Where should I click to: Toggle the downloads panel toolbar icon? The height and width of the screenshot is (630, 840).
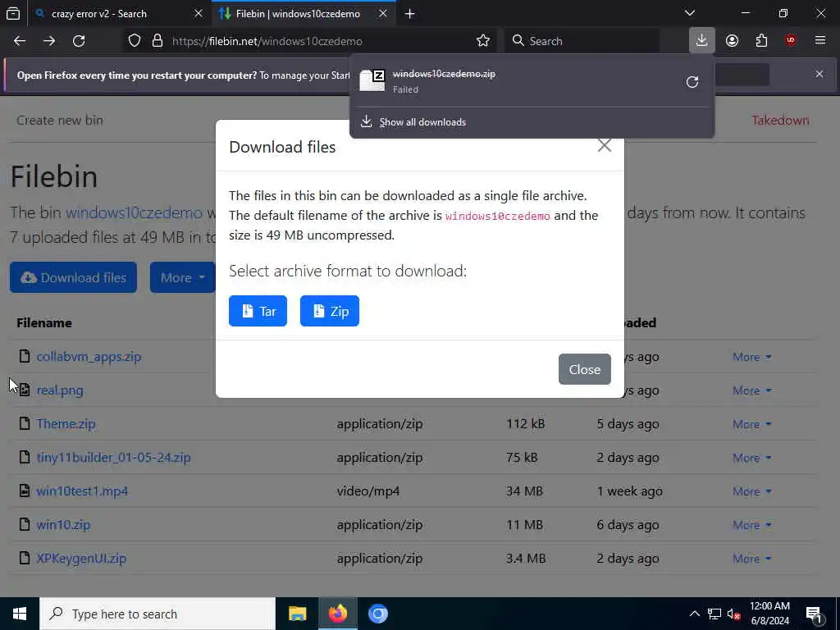click(x=702, y=41)
